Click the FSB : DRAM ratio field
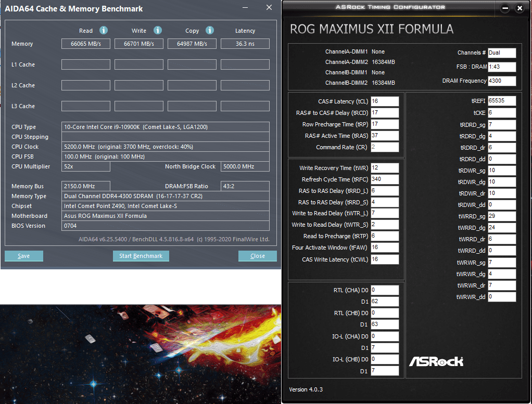Image resolution: width=532 pixels, height=404 pixels. [503, 67]
